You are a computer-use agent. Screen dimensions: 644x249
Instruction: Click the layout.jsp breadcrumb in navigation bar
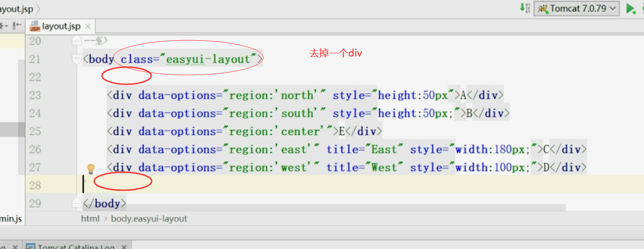coord(17,9)
